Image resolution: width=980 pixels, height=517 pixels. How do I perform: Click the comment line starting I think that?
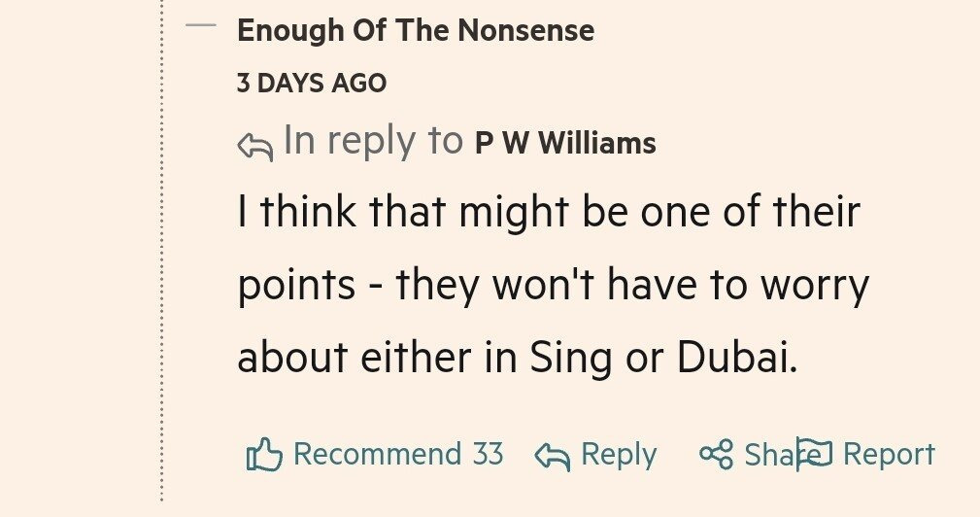[549, 214]
